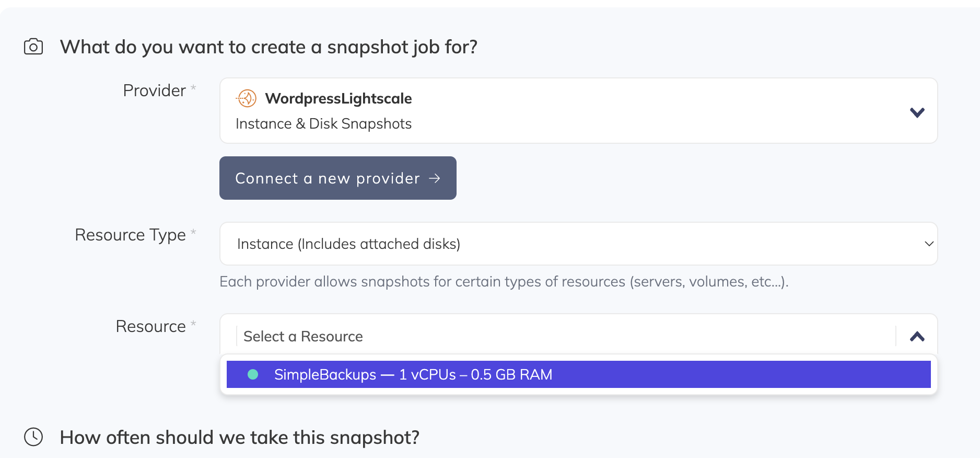Click the snapshot job creation heading
The height and width of the screenshot is (458, 980).
(x=269, y=47)
